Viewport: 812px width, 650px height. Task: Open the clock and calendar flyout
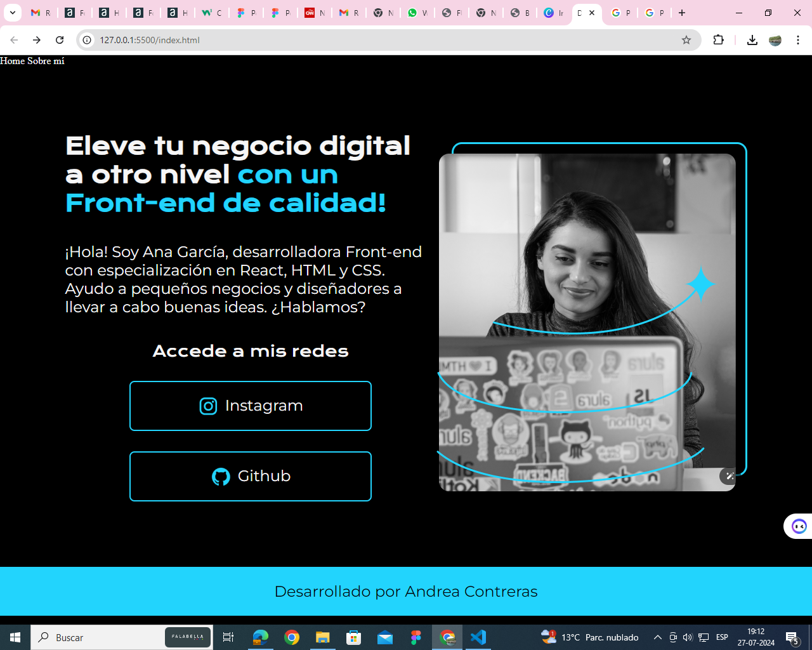point(756,637)
